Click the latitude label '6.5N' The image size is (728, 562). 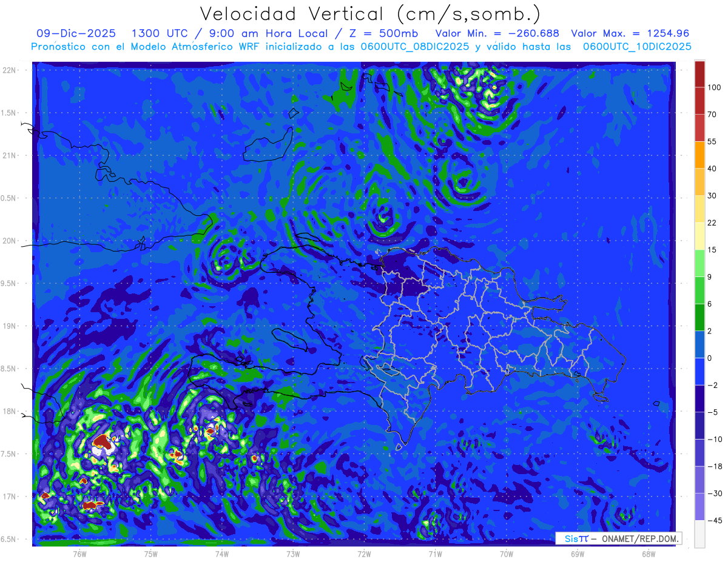[x=9, y=539]
